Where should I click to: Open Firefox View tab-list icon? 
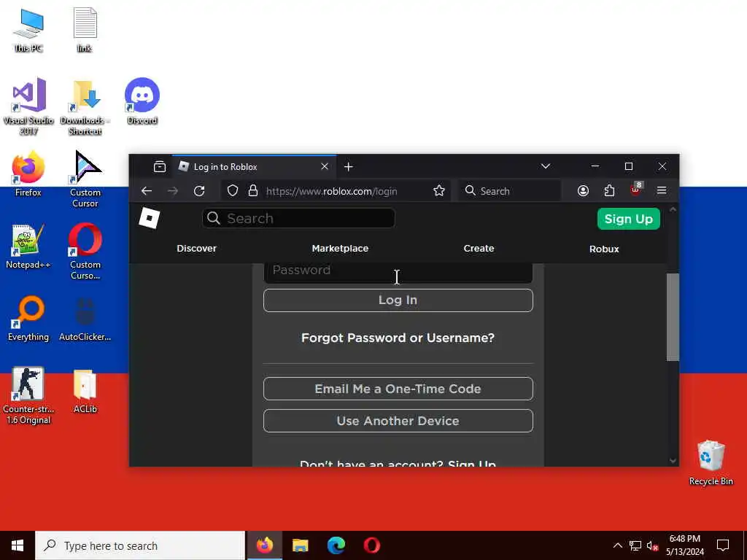(160, 167)
